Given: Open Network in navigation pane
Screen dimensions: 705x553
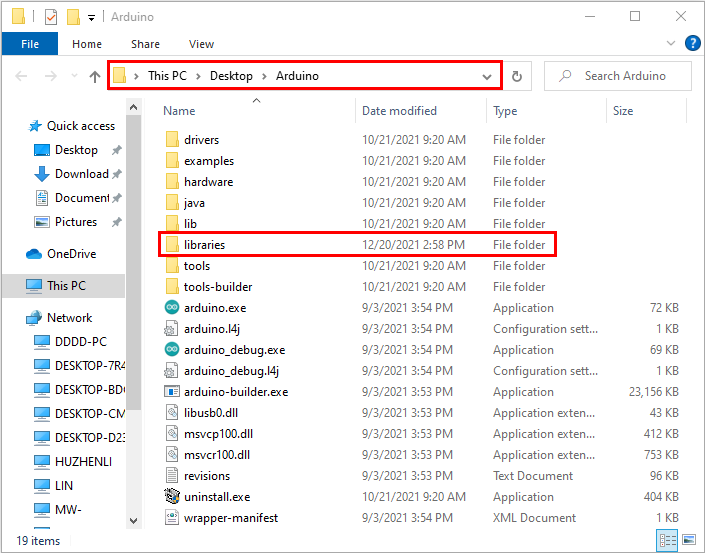Looking at the screenshot, I should coord(59,317).
